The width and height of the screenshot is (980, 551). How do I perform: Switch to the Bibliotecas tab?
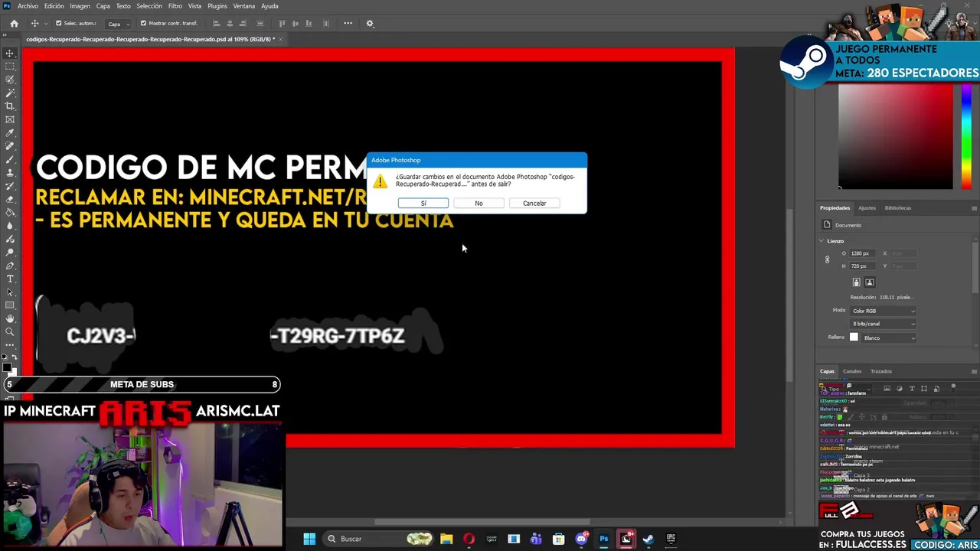(x=897, y=207)
